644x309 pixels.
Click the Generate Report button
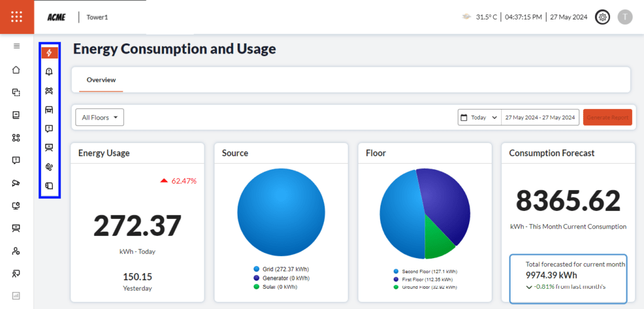coord(607,117)
